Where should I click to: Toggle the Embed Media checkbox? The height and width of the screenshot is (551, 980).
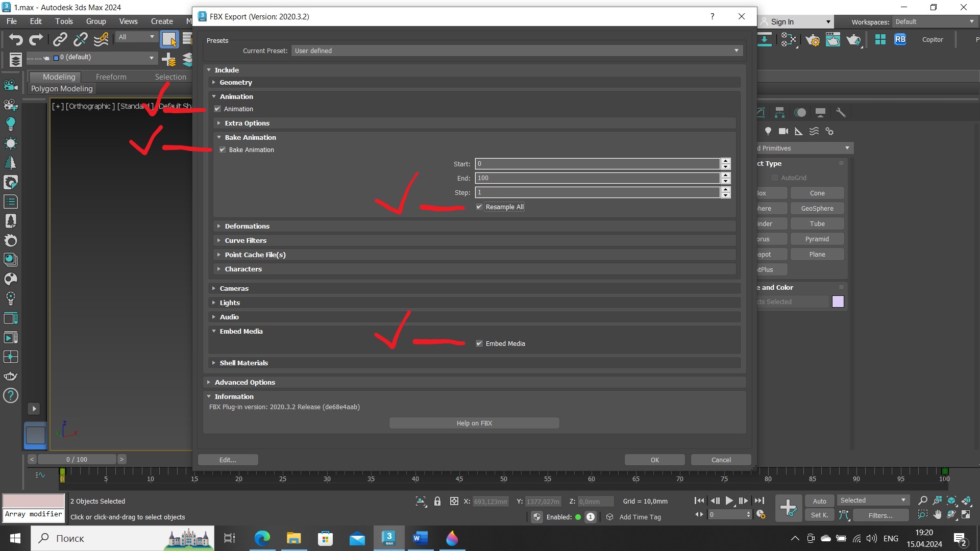pyautogui.click(x=479, y=343)
